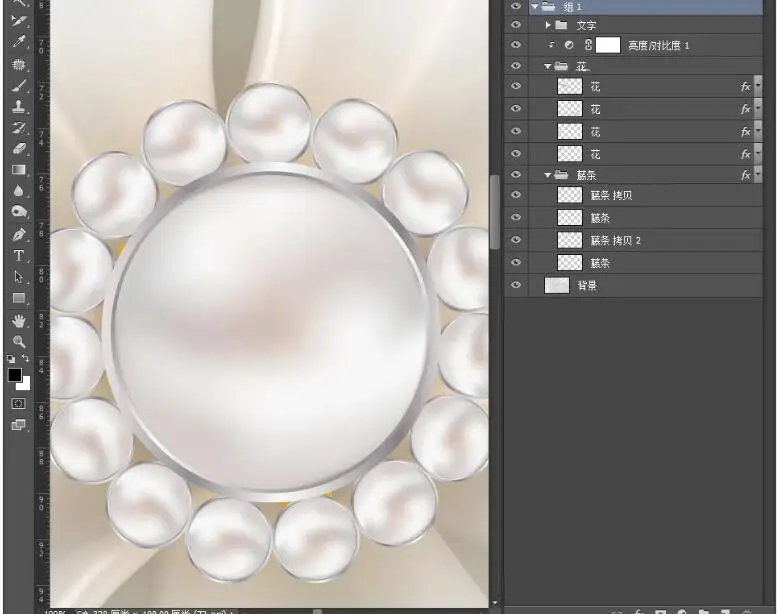Select the layer named 亮度/对比度 1
The height and width of the screenshot is (614, 777).
(659, 46)
